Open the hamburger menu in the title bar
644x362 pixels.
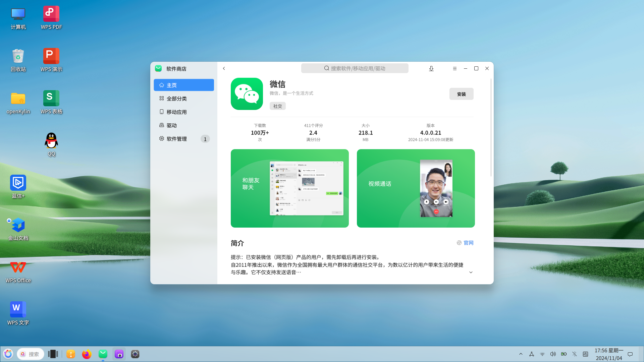coord(455,68)
